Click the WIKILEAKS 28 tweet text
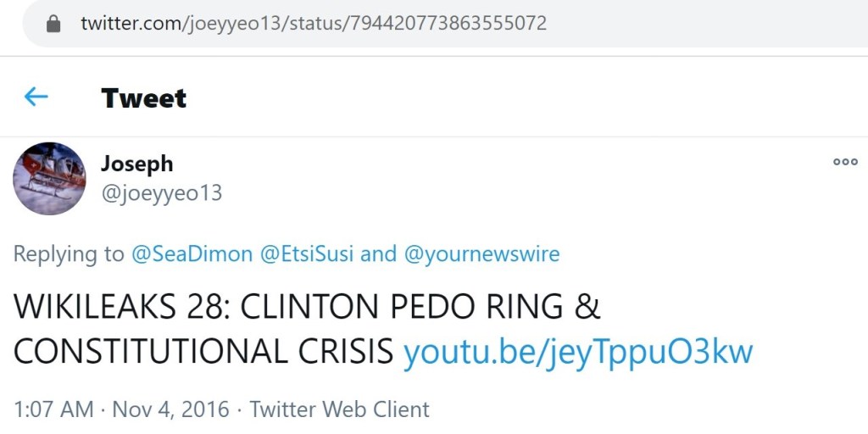This screenshot has width=868, height=434. (306, 308)
